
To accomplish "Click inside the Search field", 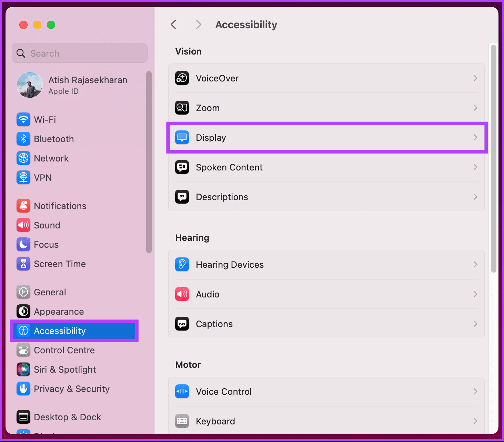I will pos(79,53).
